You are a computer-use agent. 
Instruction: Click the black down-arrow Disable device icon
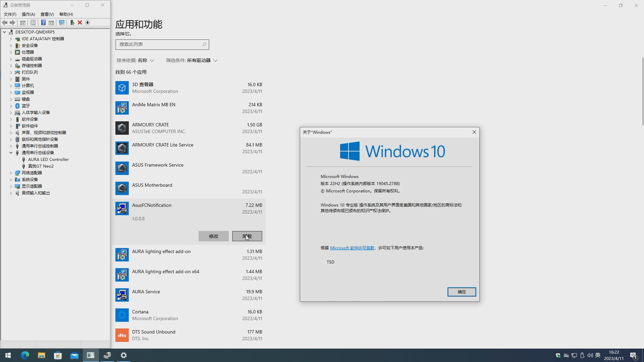pos(88,22)
